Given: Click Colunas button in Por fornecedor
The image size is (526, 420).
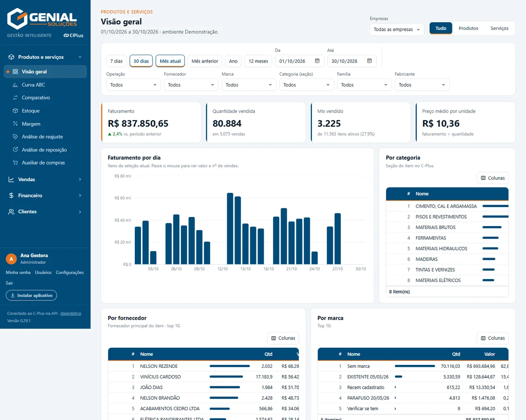Looking at the screenshot, I should point(283,338).
